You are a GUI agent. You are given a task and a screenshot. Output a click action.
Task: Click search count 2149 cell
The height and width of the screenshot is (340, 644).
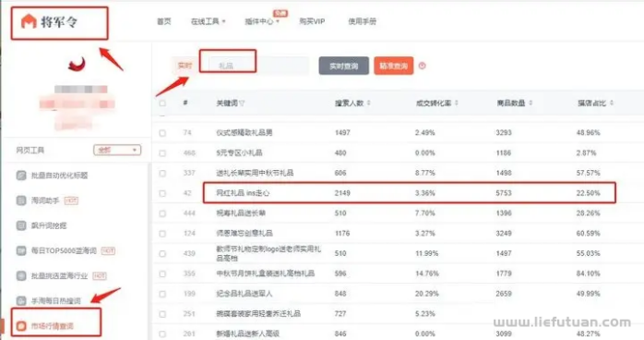pos(342,193)
